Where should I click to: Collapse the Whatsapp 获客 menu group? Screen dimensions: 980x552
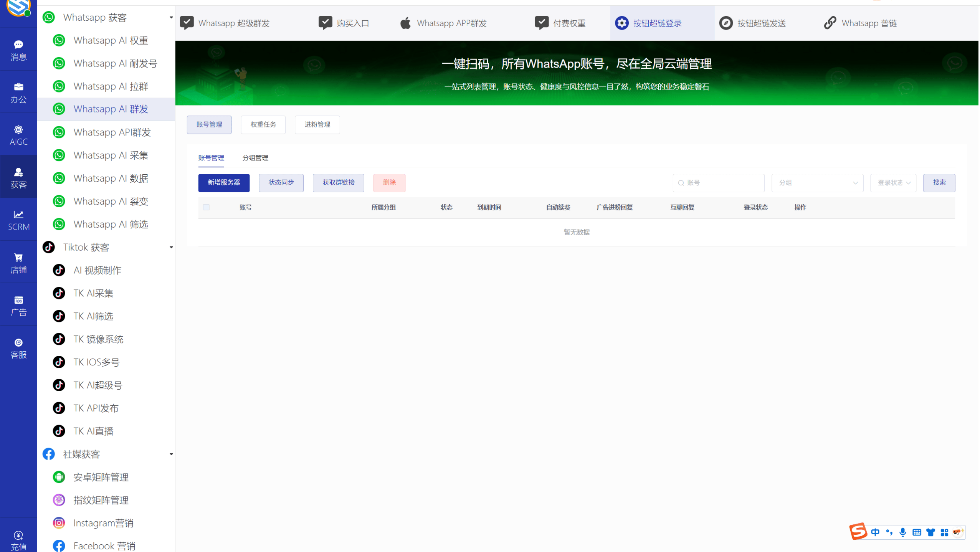point(170,17)
